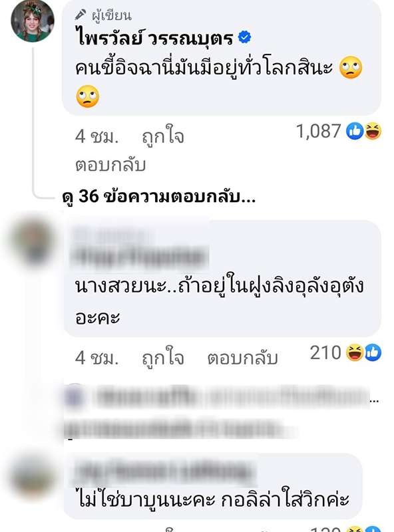Like the author's comment with ถูกใจ
The height and width of the screenshot is (532, 394).
click(163, 137)
